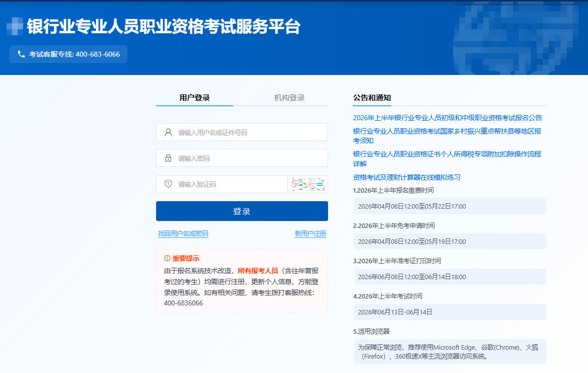Click the user icon in username field

pyautogui.click(x=168, y=133)
